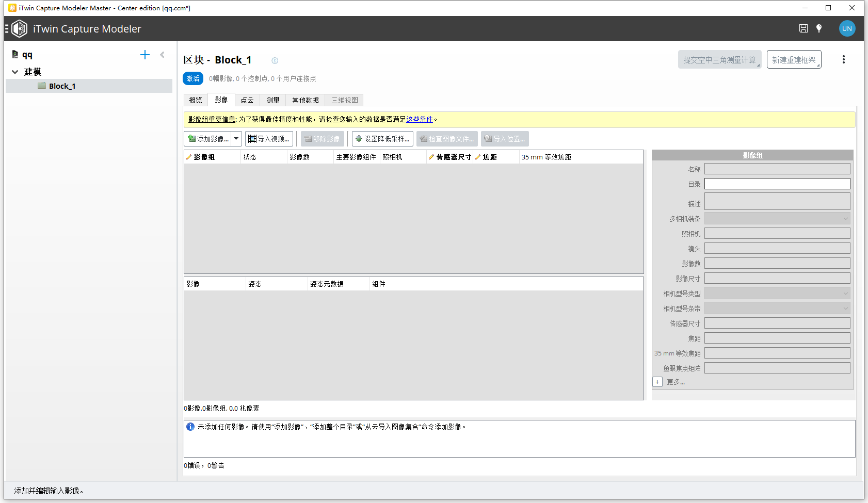Click the 姿态元数据 column header
Viewport: 868px width, 503px height.
(x=339, y=284)
